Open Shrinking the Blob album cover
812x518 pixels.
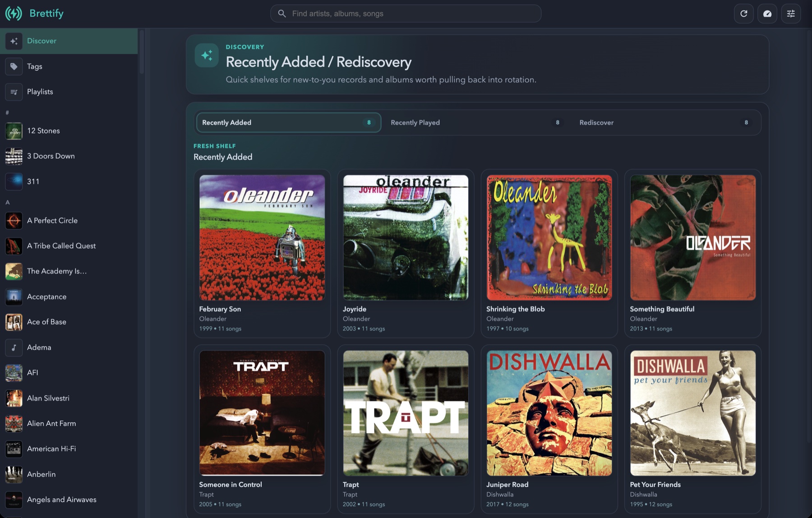tap(549, 237)
